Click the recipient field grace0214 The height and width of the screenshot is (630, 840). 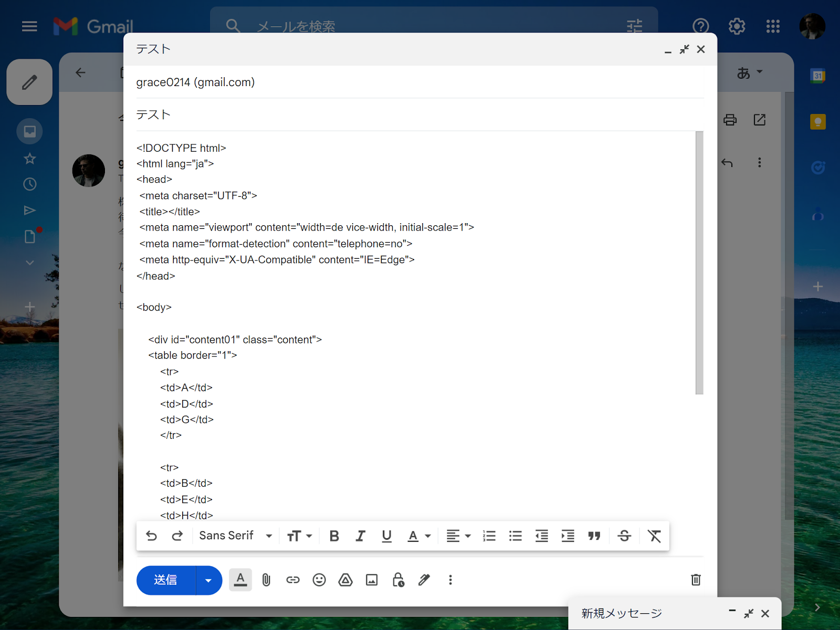[420, 82]
